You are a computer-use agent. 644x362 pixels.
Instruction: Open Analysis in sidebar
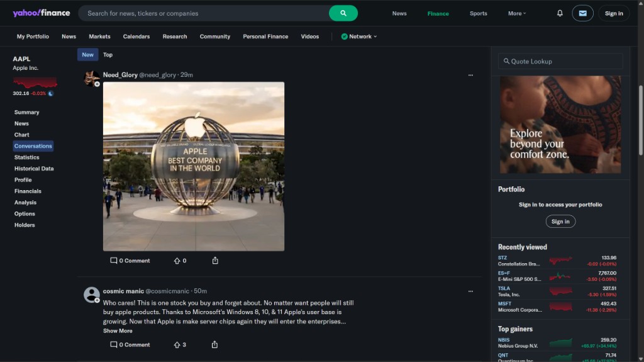click(25, 202)
